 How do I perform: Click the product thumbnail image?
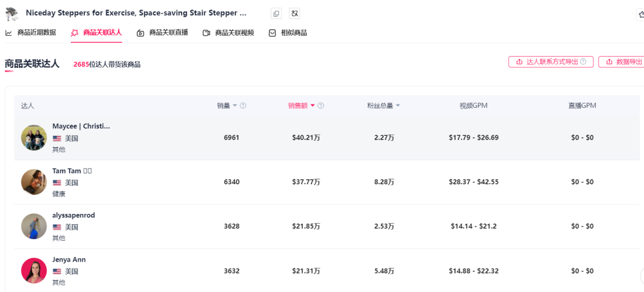tap(11, 14)
